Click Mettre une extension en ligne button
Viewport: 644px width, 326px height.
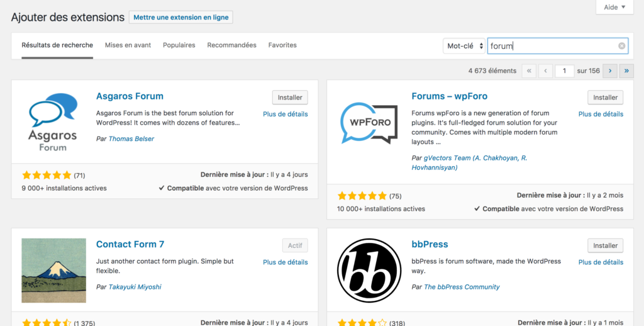[180, 17]
